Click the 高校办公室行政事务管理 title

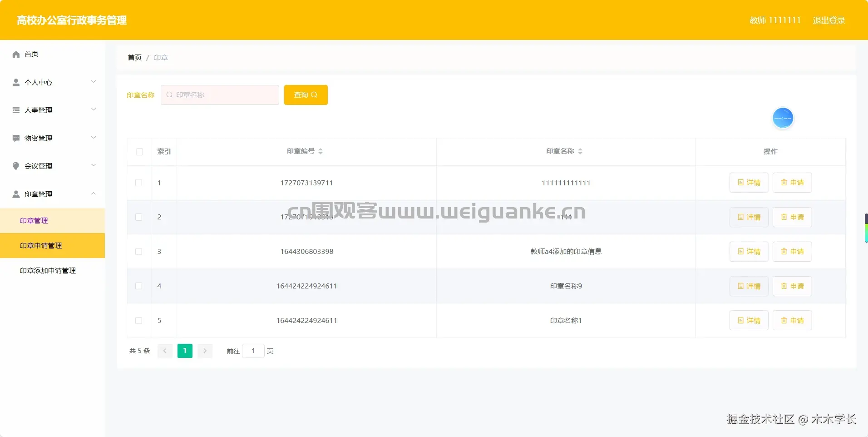click(72, 20)
